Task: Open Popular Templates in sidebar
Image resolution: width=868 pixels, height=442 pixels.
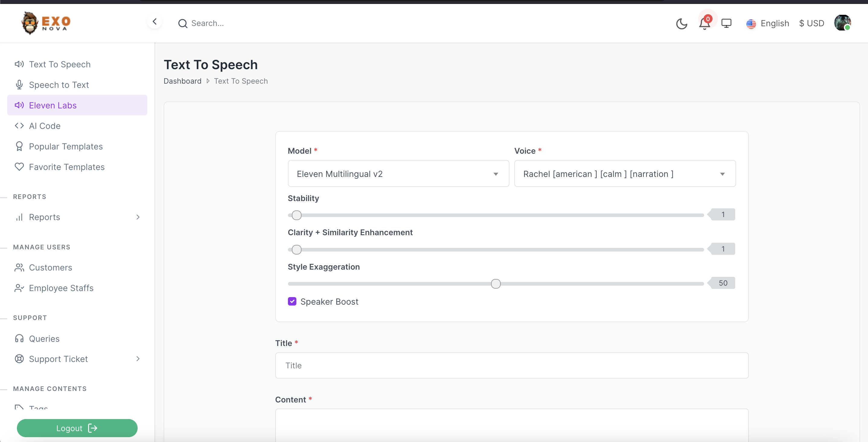Action: click(x=66, y=146)
